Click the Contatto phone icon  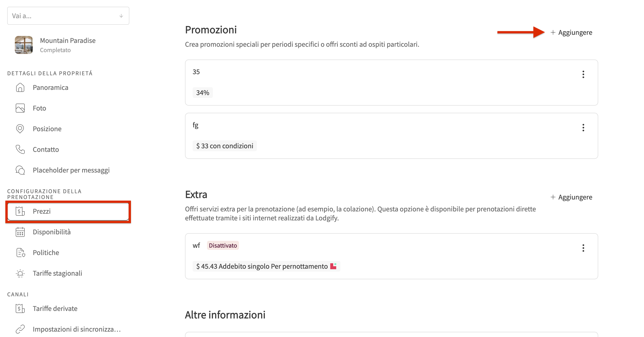point(20,149)
